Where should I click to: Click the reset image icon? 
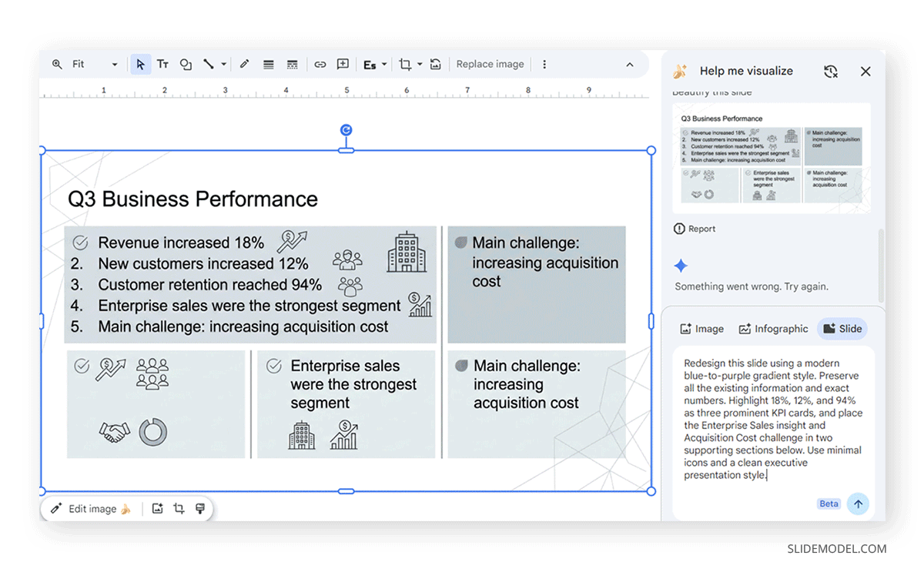pyautogui.click(x=436, y=65)
